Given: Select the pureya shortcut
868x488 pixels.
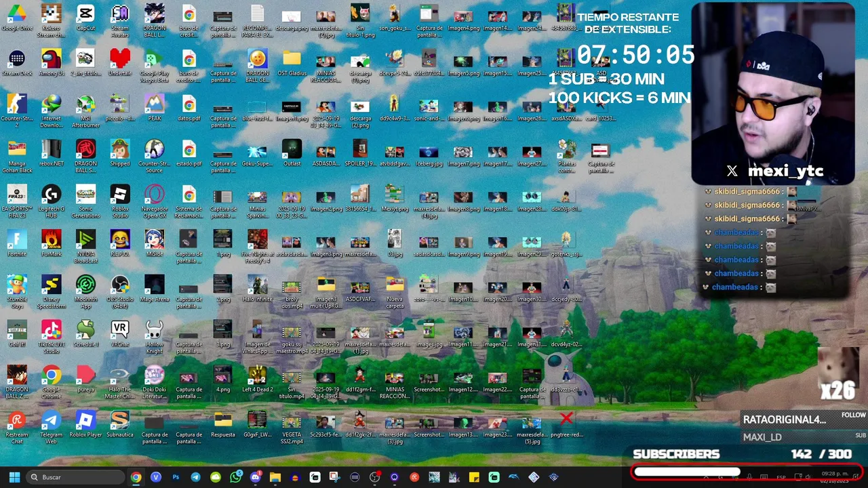Looking at the screenshot, I should pos(85,380).
